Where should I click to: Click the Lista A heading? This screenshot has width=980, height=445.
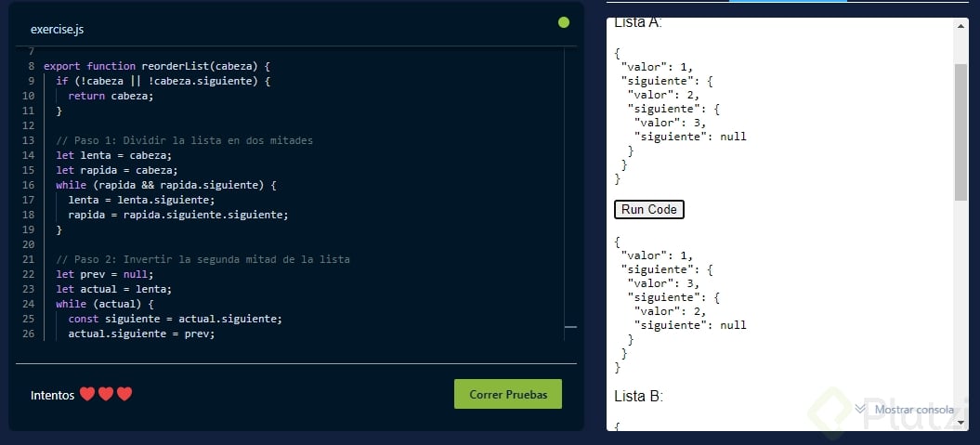(638, 23)
